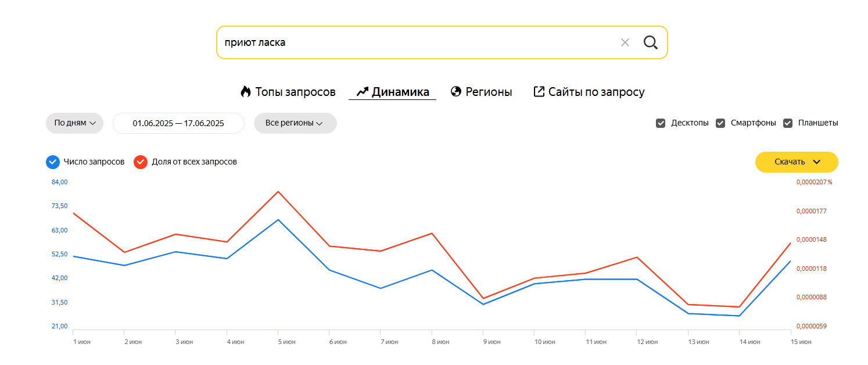Click the globe icon for Регионы
868x365 pixels.
click(x=456, y=92)
